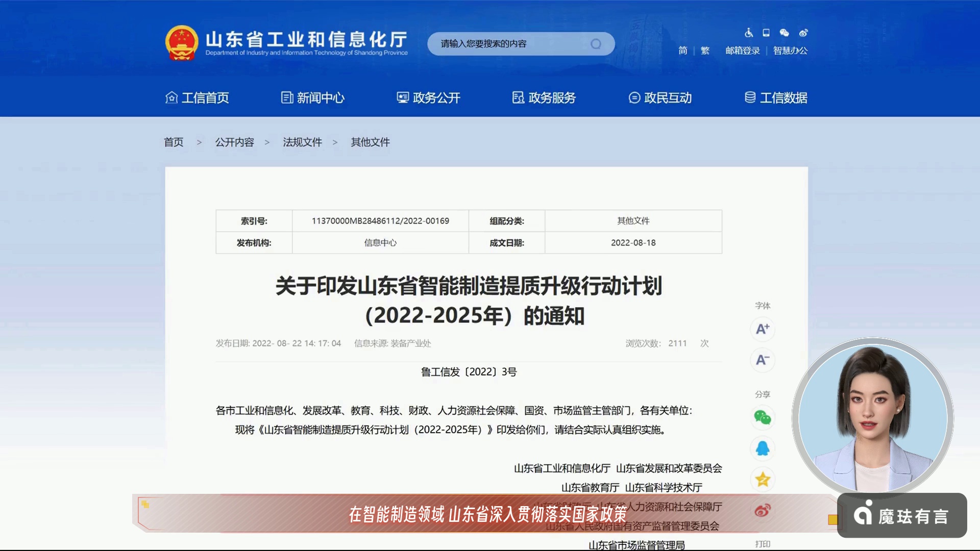Open 法规文件 breadcrumb link
Viewport: 980px width, 551px height.
point(303,142)
